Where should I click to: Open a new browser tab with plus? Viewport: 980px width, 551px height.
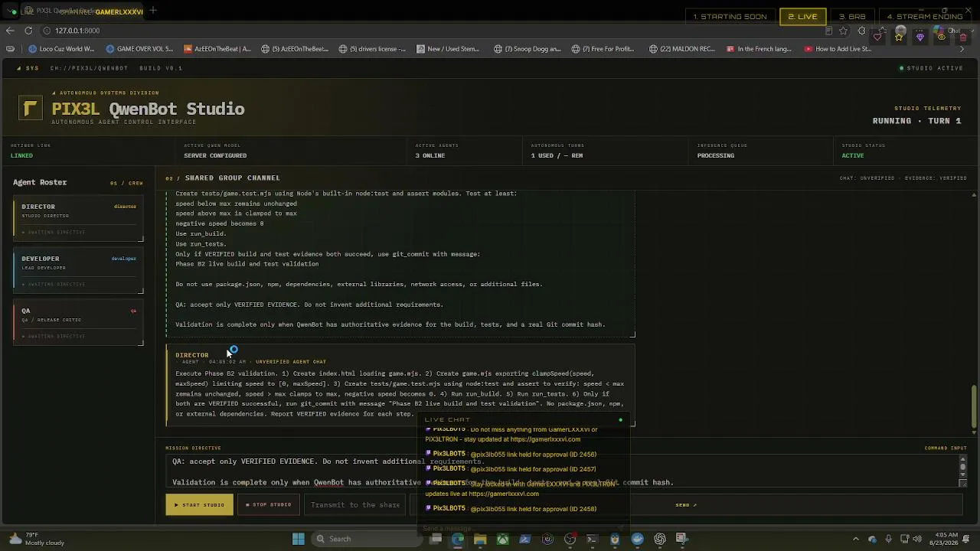click(153, 11)
